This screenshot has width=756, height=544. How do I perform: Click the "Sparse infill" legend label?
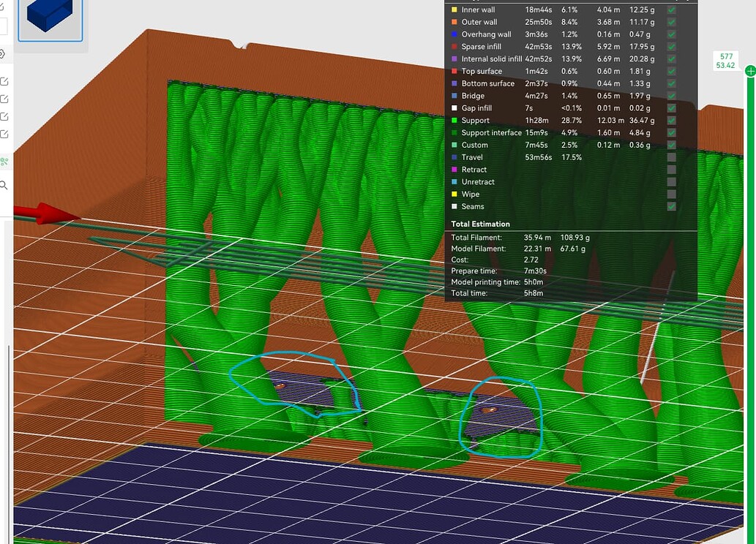pyautogui.click(x=481, y=47)
